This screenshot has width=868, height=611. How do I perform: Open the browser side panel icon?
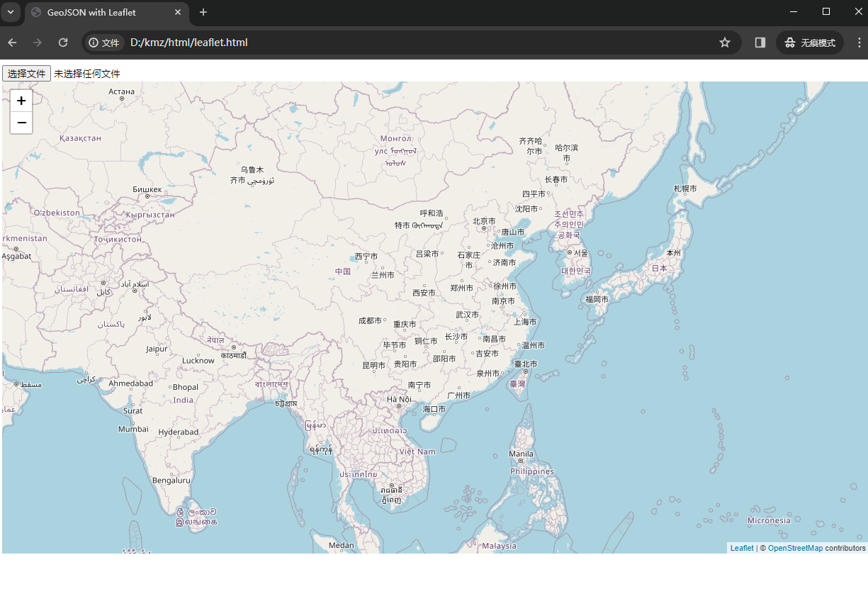pyautogui.click(x=760, y=43)
